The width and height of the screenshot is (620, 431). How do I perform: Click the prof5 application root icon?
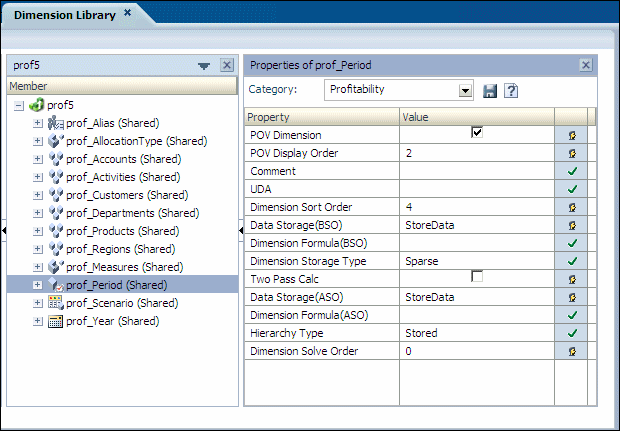coord(37,105)
